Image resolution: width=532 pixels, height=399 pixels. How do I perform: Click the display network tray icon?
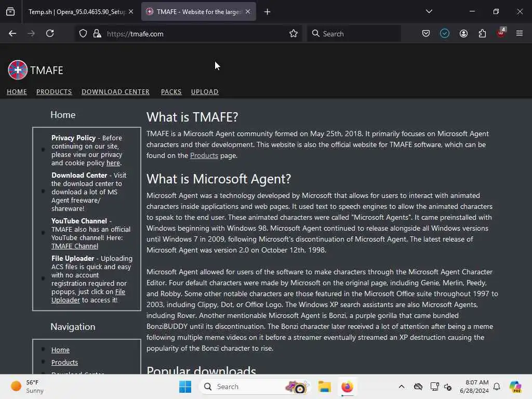pos(434,387)
